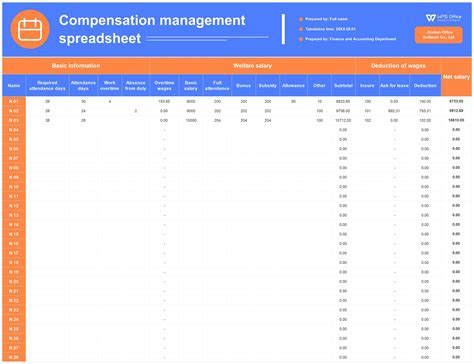Click the orange company name button under the logo
Viewport: 474px width, 364px height.
(439, 35)
